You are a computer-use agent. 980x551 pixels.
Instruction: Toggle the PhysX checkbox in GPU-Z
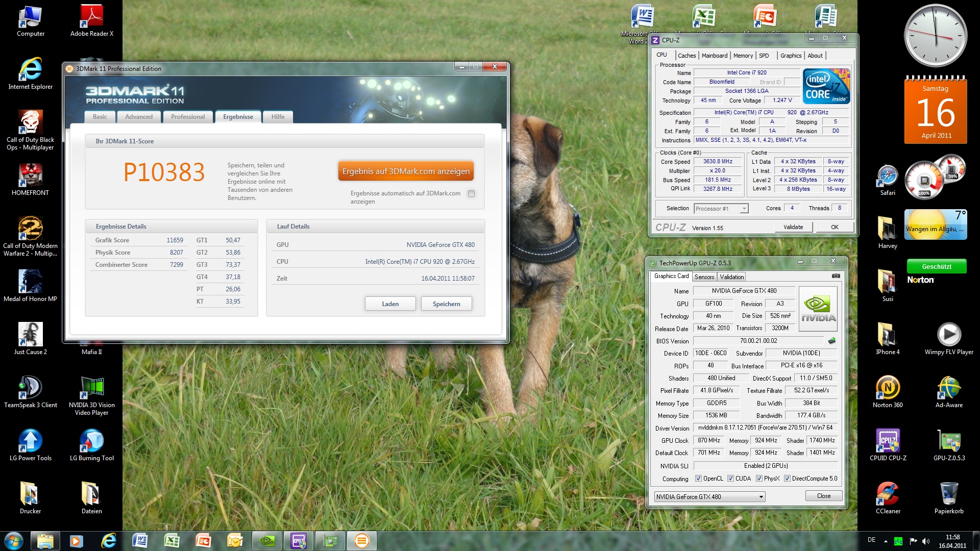[759, 479]
